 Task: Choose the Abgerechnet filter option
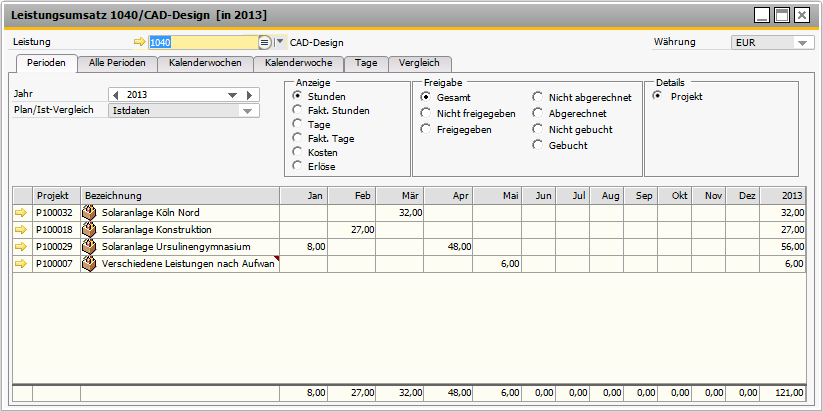point(538,114)
